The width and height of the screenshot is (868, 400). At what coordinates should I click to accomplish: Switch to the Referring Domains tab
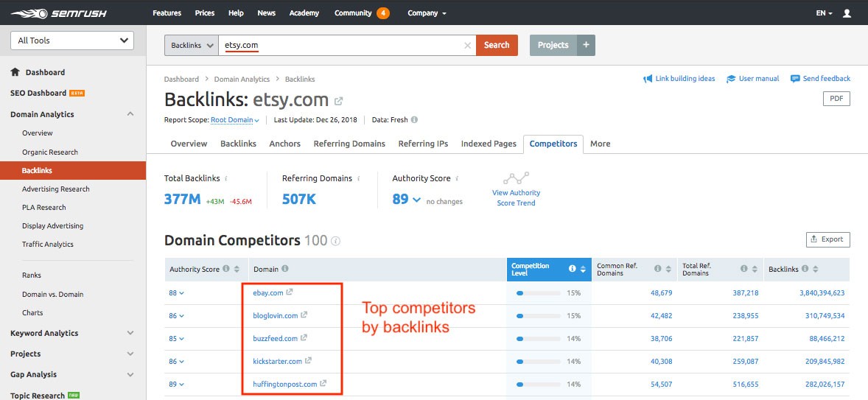(x=349, y=144)
